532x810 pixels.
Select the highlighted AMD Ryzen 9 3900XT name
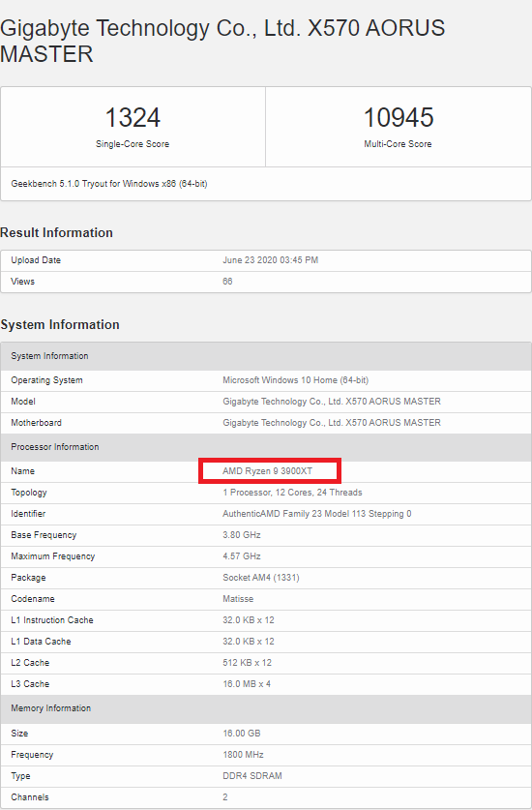coord(268,471)
